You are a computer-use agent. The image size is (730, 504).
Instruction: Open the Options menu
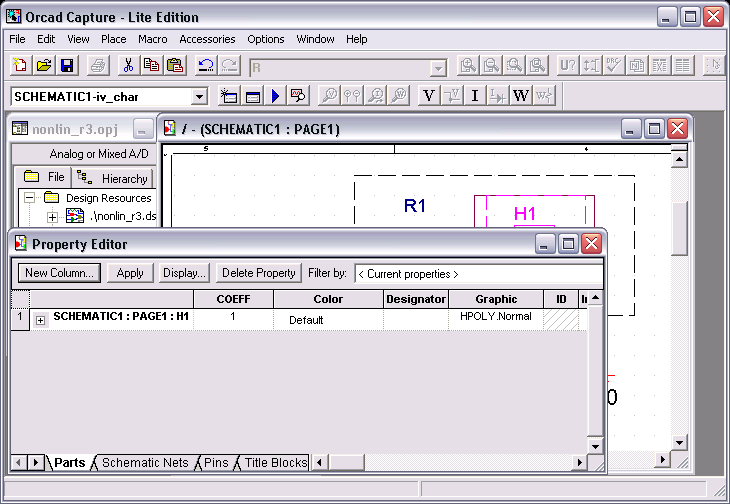[266, 39]
